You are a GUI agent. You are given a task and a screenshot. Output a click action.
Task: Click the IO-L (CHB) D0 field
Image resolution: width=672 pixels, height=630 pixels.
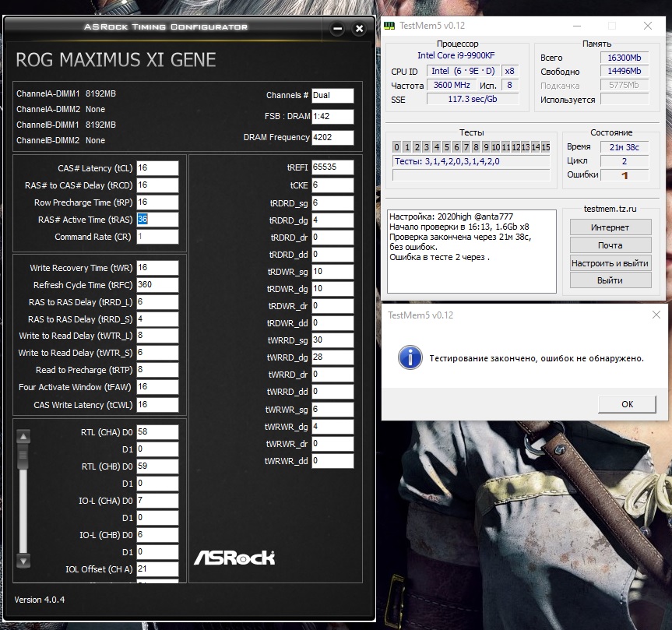(157, 535)
